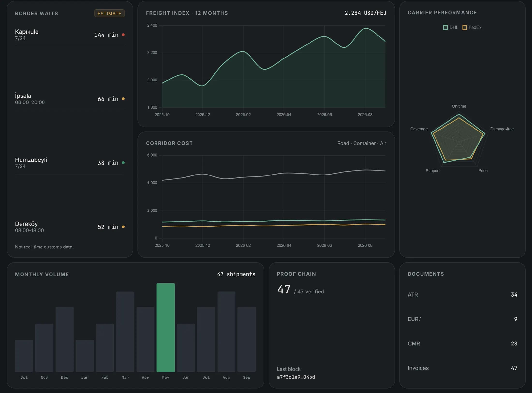Select the Dereköy border crossing name

[x=26, y=224]
